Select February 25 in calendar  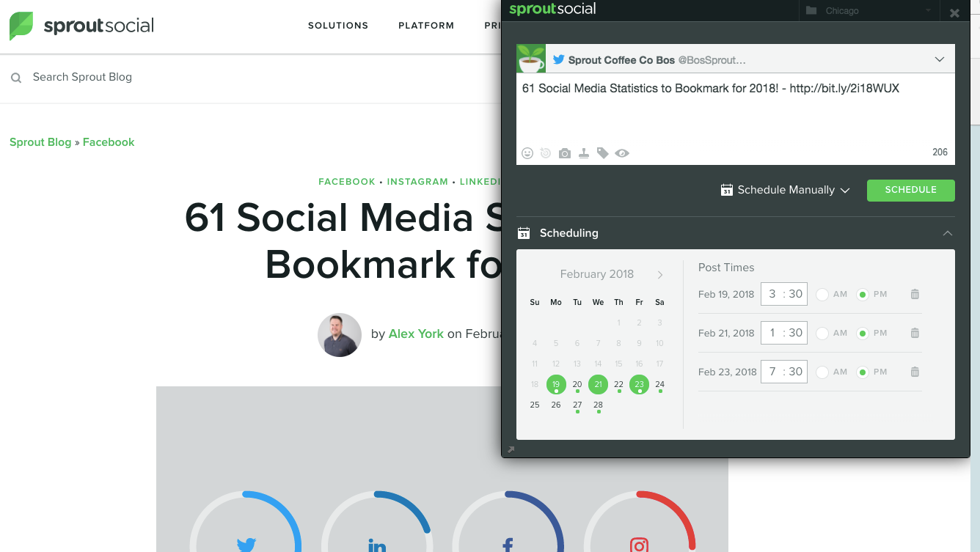(535, 405)
